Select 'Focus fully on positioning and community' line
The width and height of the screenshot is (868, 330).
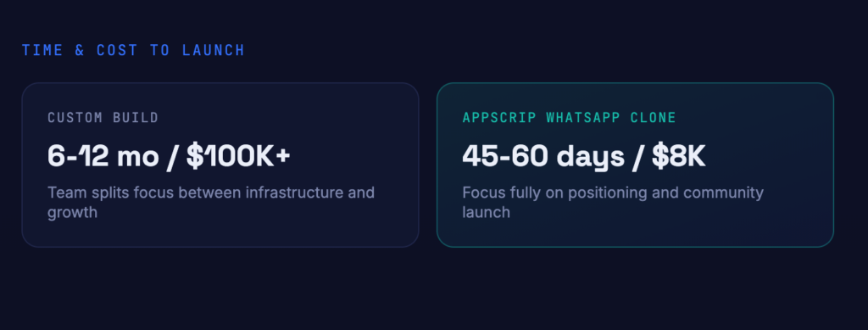point(613,193)
